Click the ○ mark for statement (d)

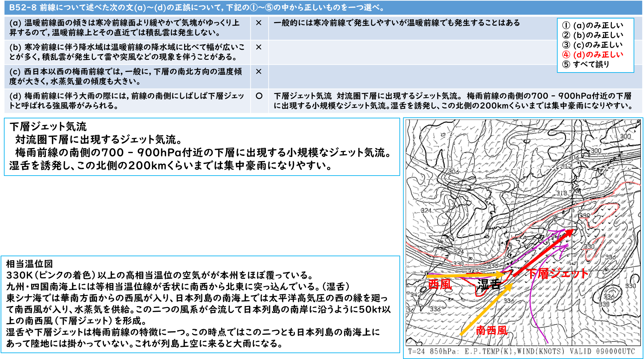pos(259,96)
